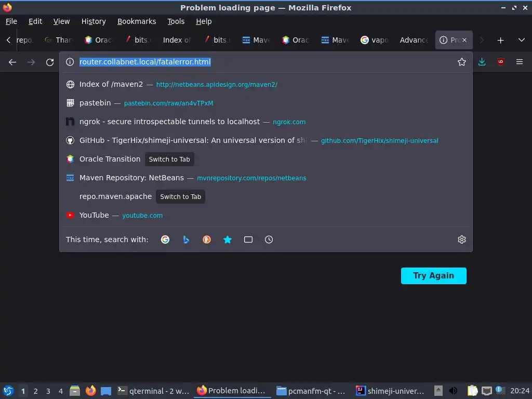Select the YouTube suggestion
Screen dimensions: 532x399
tap(265, 215)
